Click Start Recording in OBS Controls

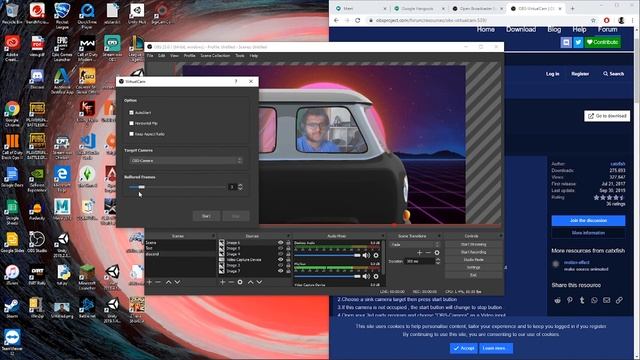[473, 252]
